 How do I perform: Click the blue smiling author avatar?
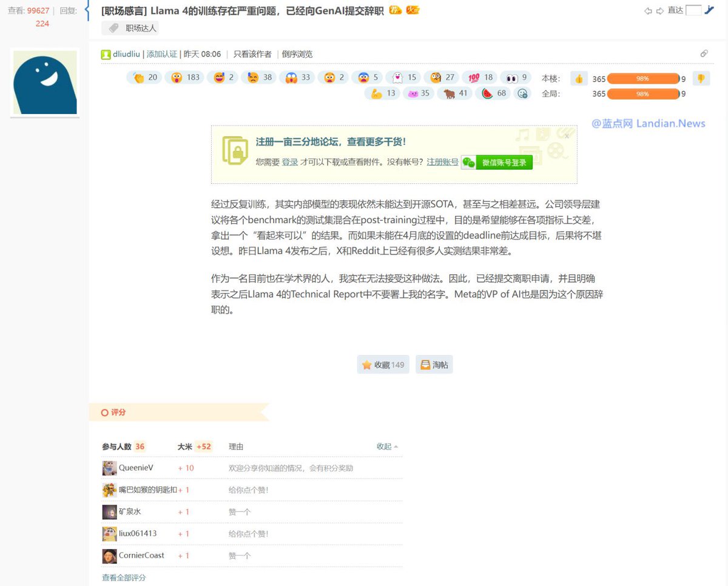(45, 83)
